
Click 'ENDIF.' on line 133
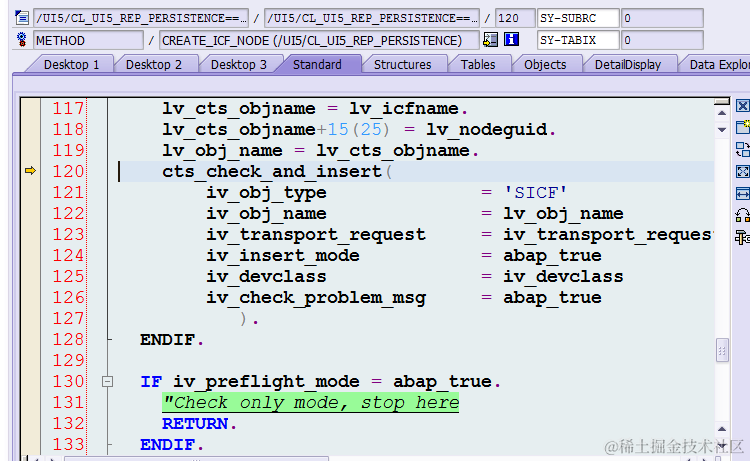172,445
